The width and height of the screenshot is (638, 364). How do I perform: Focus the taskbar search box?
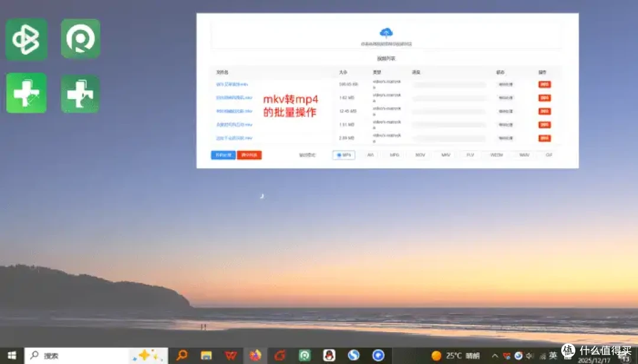coord(96,356)
